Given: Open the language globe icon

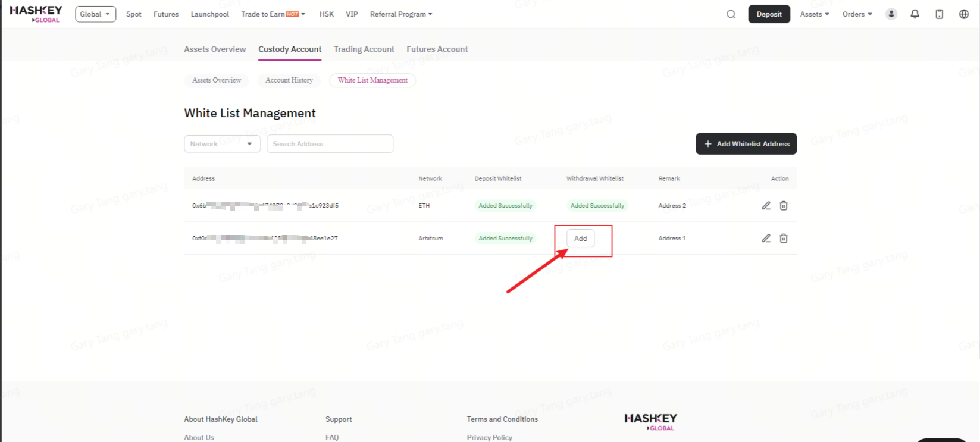Looking at the screenshot, I should coord(963,14).
